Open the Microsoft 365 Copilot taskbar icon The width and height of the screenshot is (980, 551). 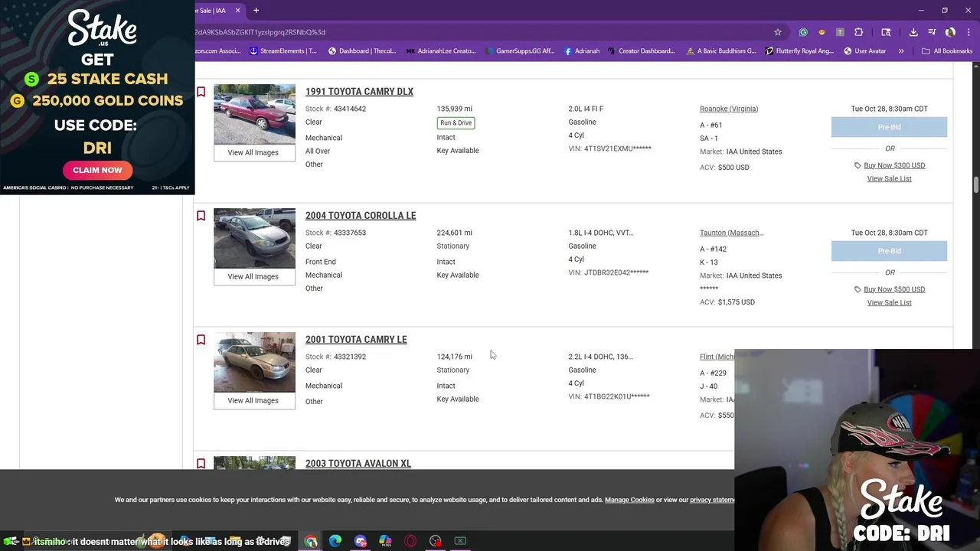click(x=385, y=541)
